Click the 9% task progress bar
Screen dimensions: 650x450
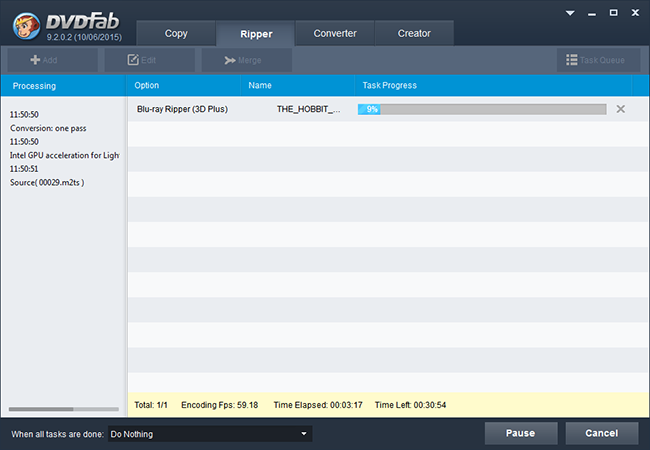tap(482, 109)
